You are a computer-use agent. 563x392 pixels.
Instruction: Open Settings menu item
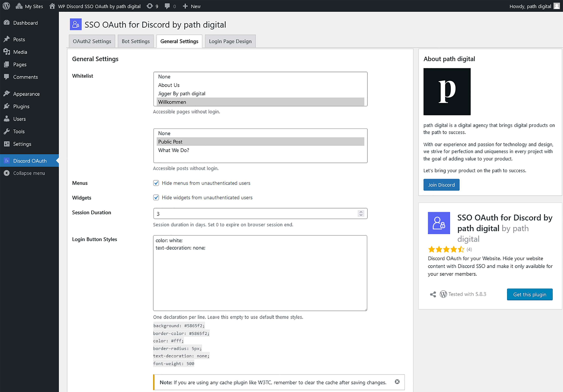click(x=29, y=144)
